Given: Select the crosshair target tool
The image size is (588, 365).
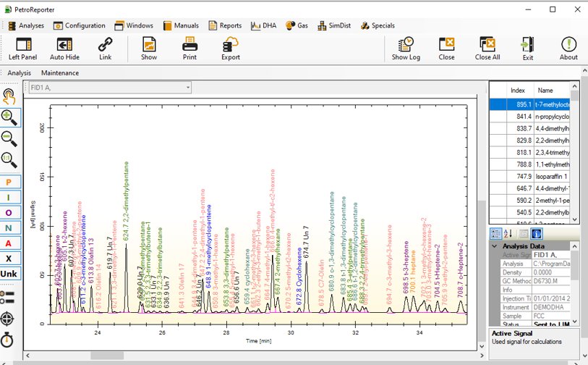Looking at the screenshot, I should coord(7,319).
